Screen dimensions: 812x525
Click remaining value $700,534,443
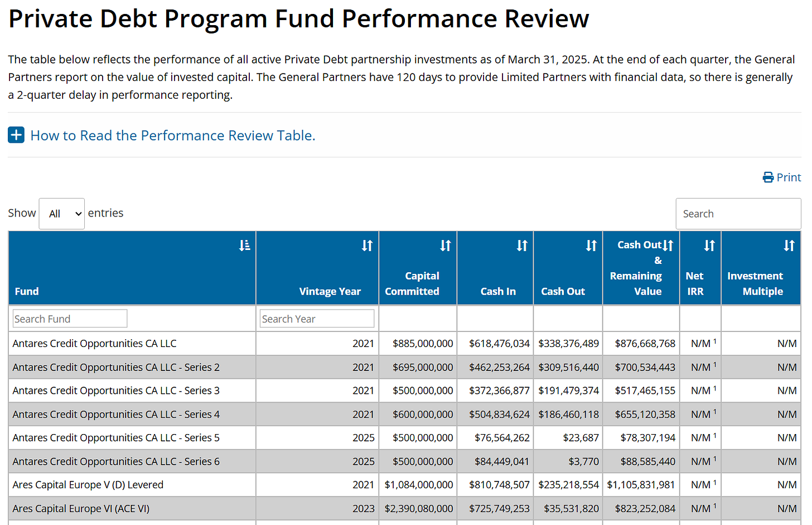click(645, 367)
